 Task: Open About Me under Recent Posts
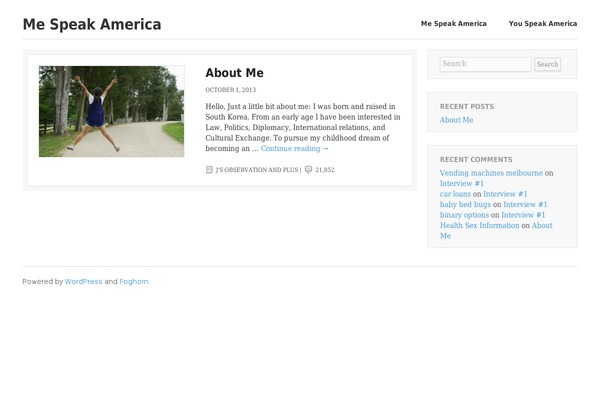click(x=456, y=120)
